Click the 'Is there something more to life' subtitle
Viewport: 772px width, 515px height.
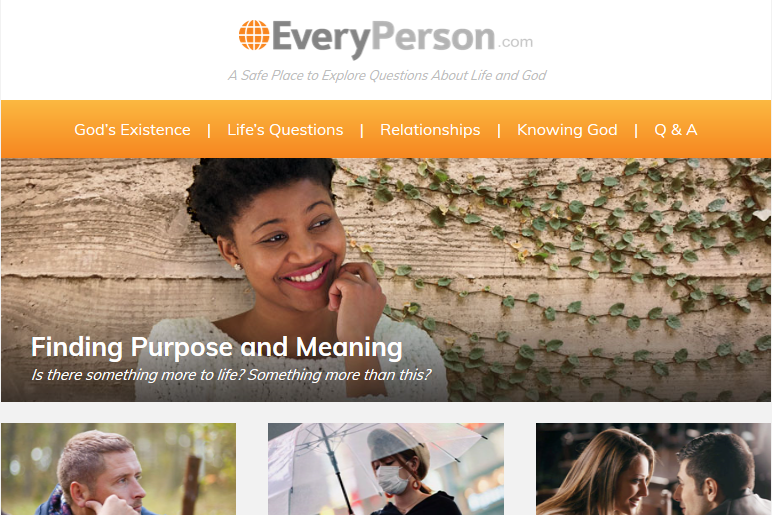click(x=231, y=375)
